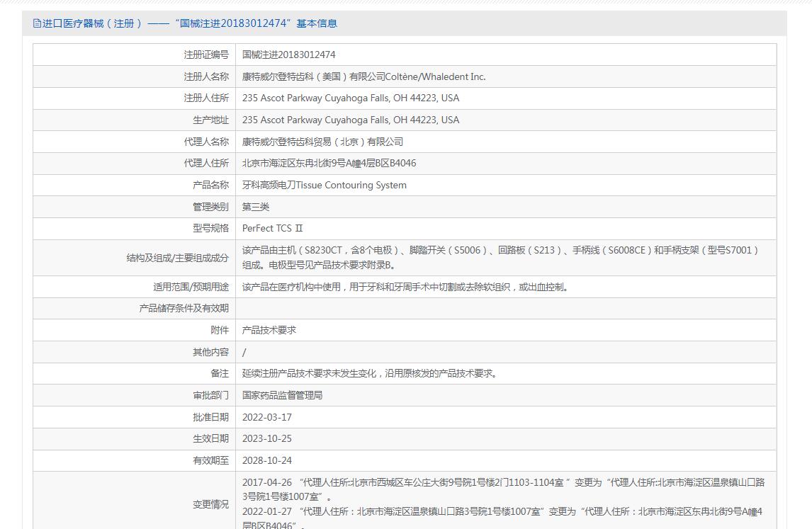Select intended use text 该产品在医疗机构中使用
This screenshot has height=529, width=812.
[407, 287]
